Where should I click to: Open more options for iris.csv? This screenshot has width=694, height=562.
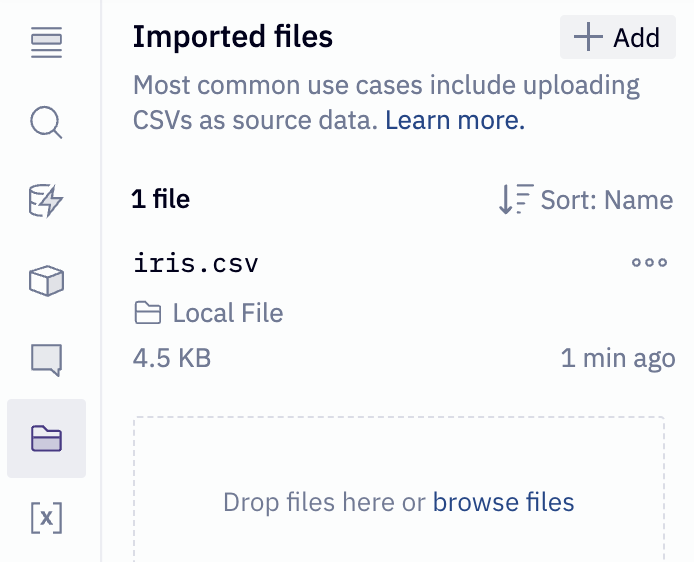coord(649,263)
